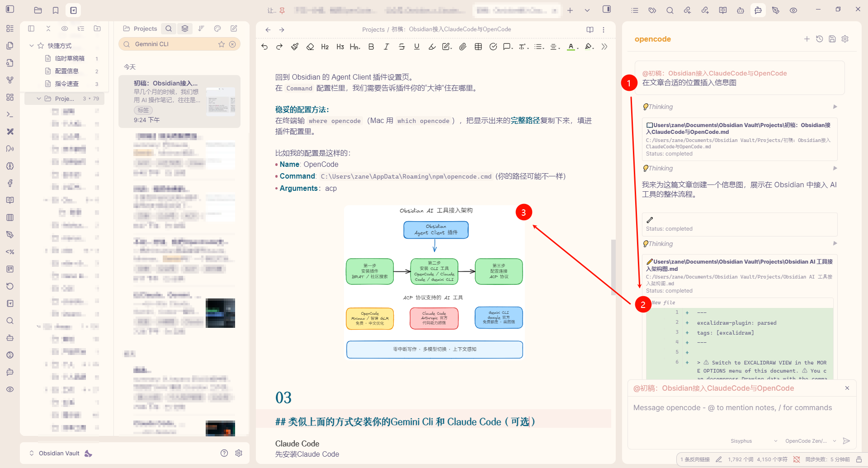
Task: Open the tags pane in right sidebar
Action: (652, 10)
